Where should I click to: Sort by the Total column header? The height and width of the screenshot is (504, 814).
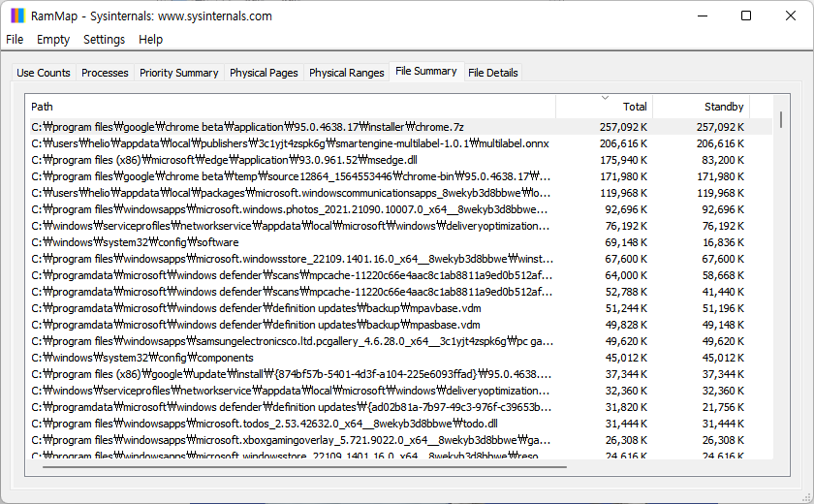coord(605,107)
